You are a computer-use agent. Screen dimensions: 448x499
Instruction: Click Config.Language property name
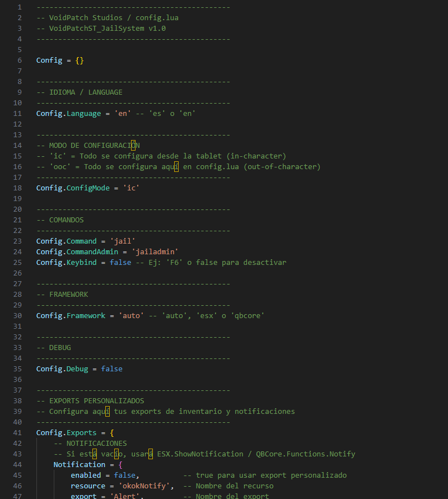pos(83,113)
